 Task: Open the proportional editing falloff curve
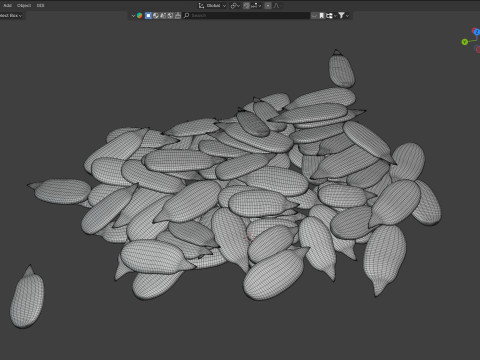[276, 6]
